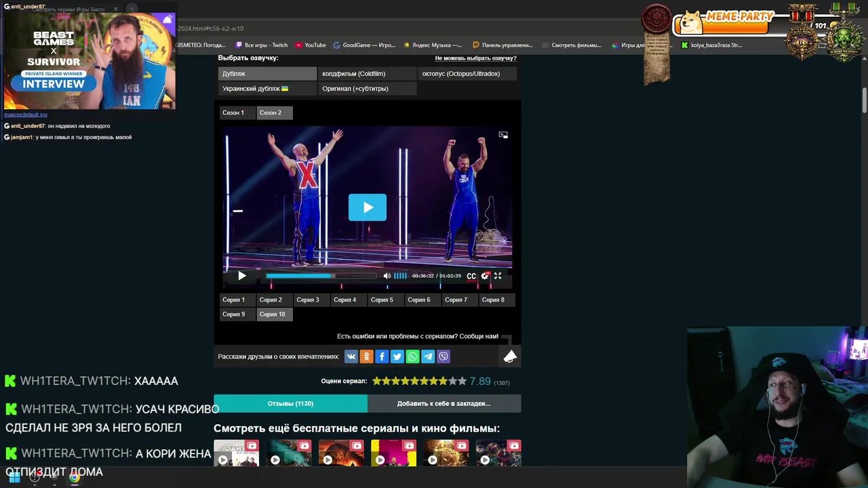Share the series on VK
The height and width of the screenshot is (488, 868).
click(351, 357)
